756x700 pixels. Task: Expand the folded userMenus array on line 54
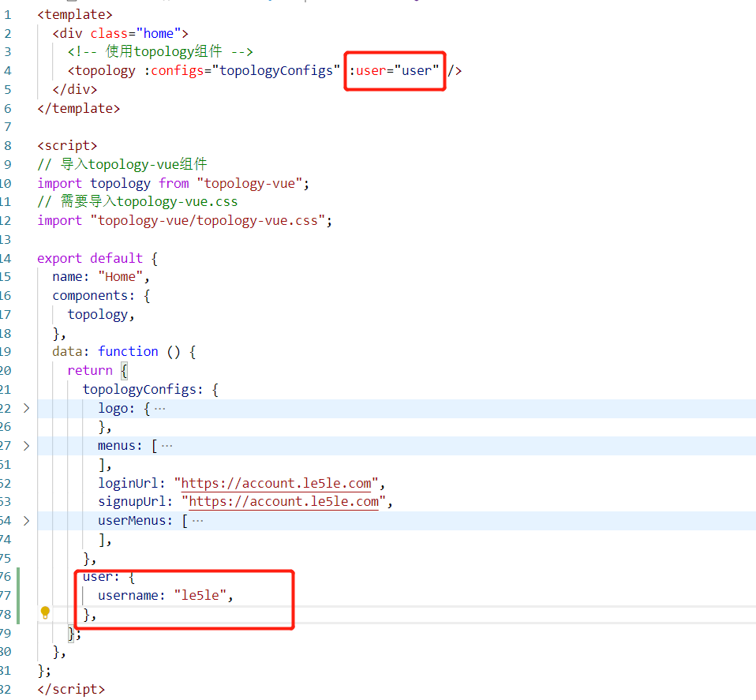coord(27,521)
